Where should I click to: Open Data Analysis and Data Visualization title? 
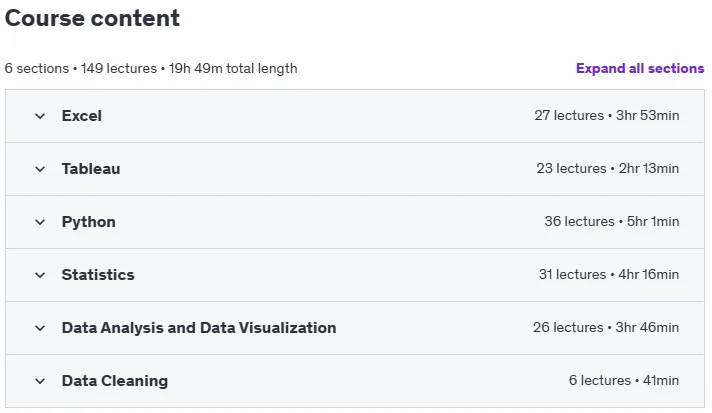pos(199,328)
